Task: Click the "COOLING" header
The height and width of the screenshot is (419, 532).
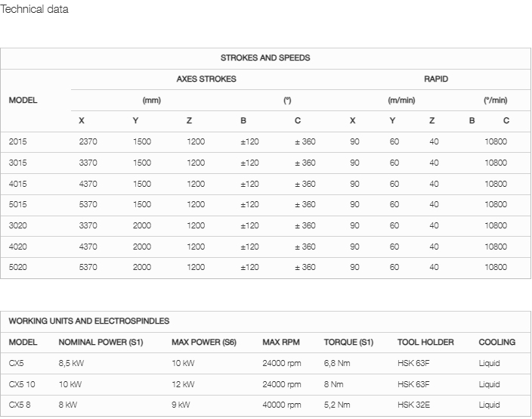Action: [x=497, y=342]
